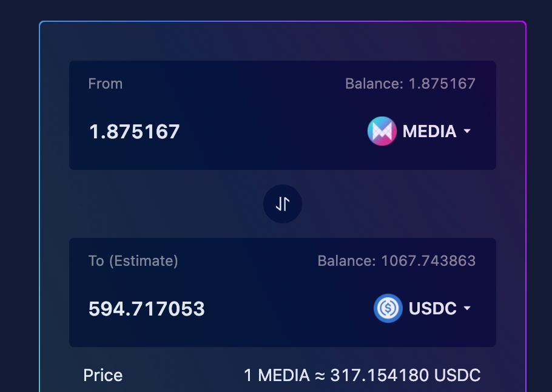This screenshot has height=392, width=552.
Task: Click the USDC unit in price row
Action: [457, 375]
